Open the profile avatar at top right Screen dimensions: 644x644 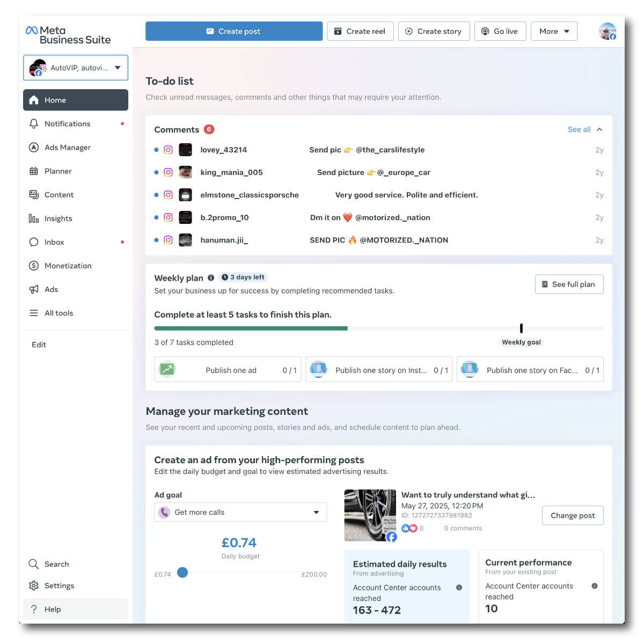608,31
